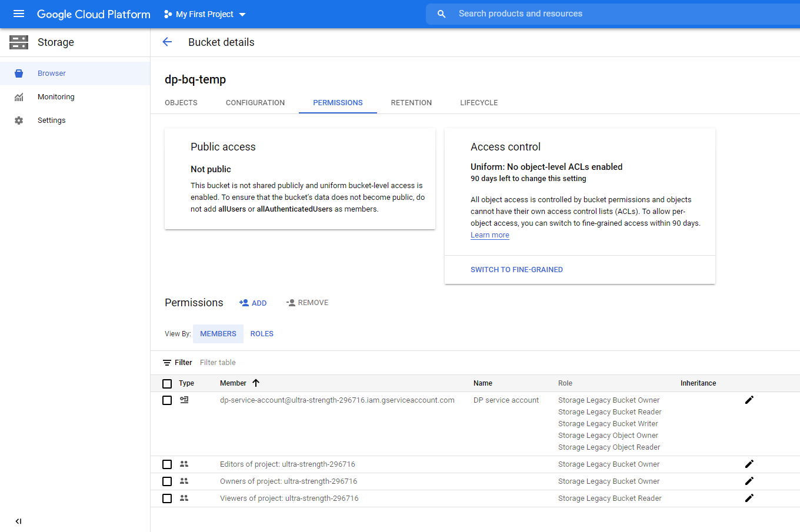Click group icon in Viewers of project row

(x=184, y=498)
